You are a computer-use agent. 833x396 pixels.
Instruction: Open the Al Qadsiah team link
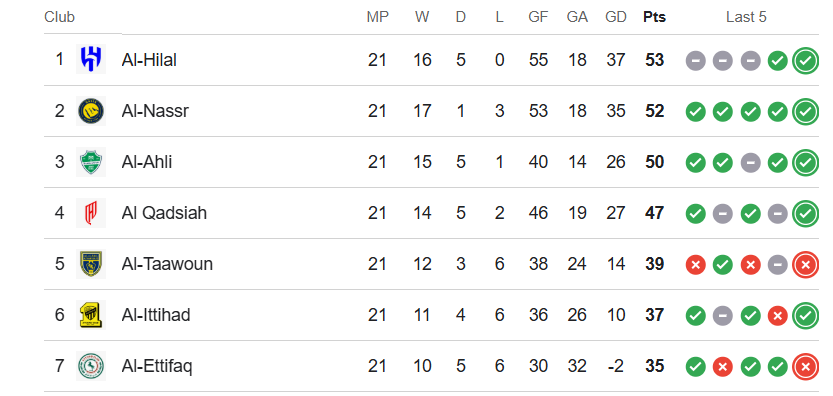(164, 213)
